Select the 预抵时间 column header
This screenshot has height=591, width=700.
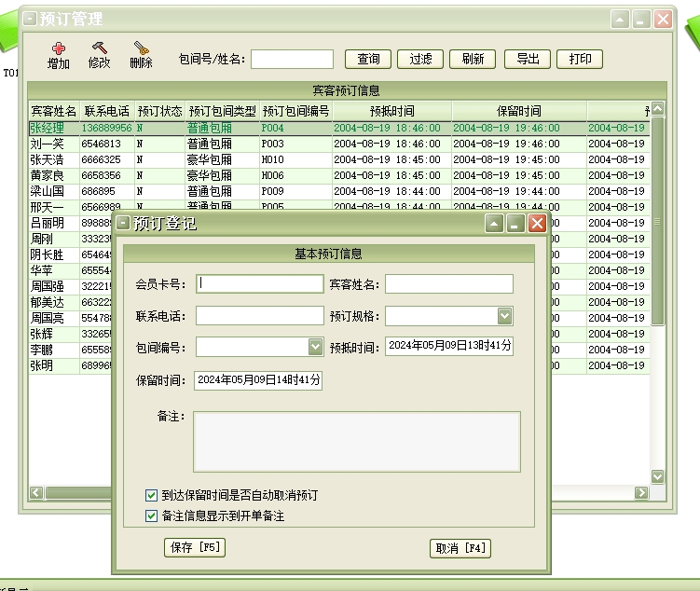391,111
